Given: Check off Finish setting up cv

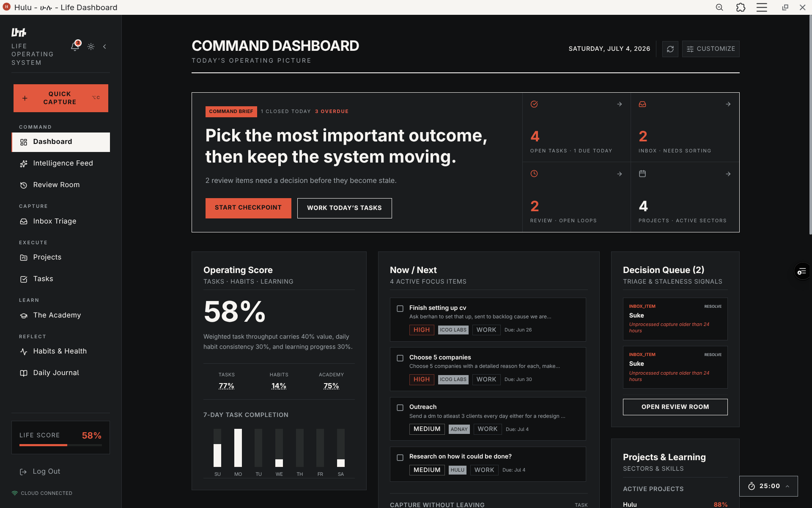Looking at the screenshot, I should pyautogui.click(x=400, y=309).
